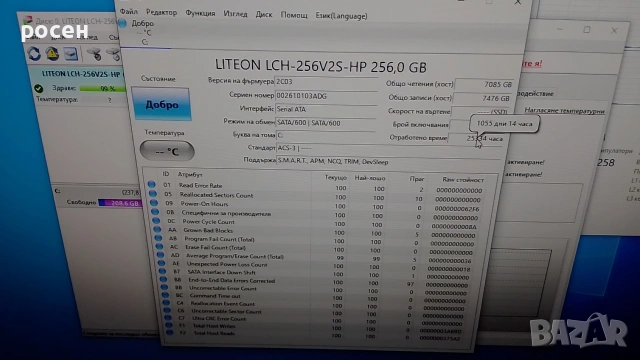Click the Raw стойност column header
This screenshot has height=360, width=640.
click(x=463, y=180)
